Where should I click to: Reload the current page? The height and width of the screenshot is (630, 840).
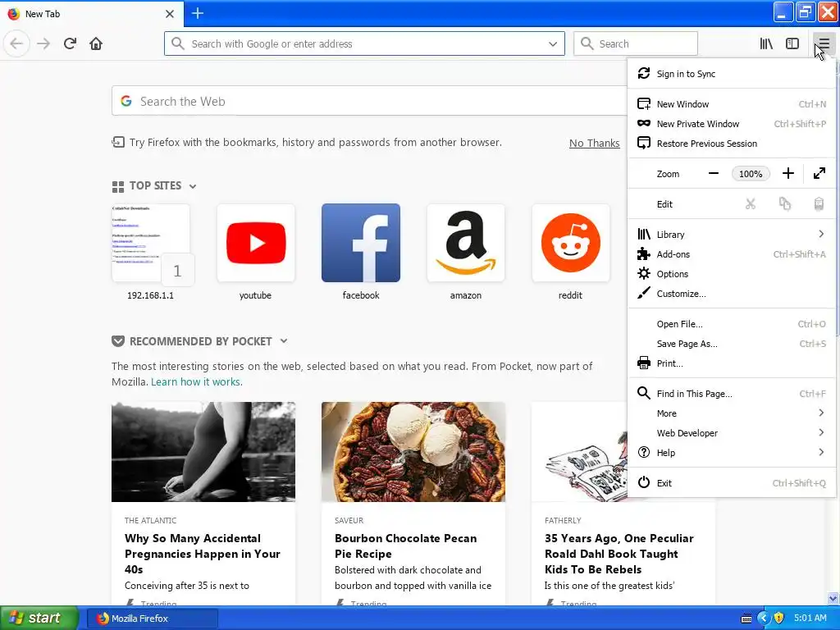[x=70, y=43]
